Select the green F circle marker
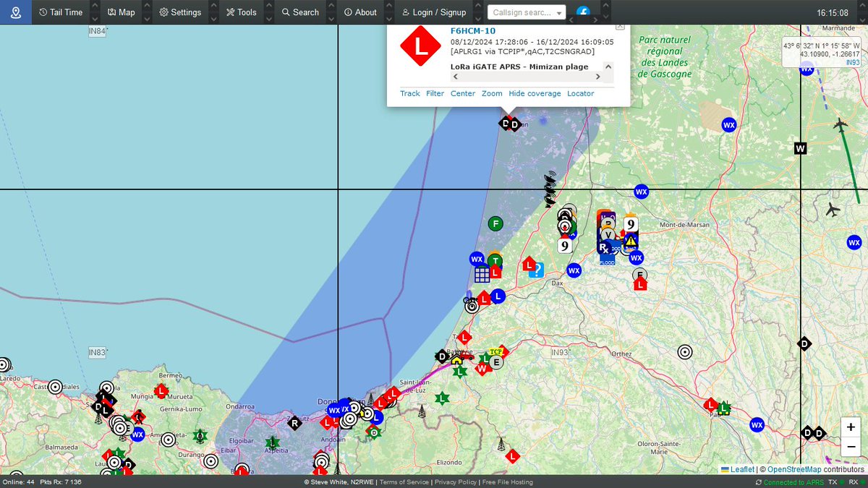The width and height of the screenshot is (868, 488). [x=495, y=223]
